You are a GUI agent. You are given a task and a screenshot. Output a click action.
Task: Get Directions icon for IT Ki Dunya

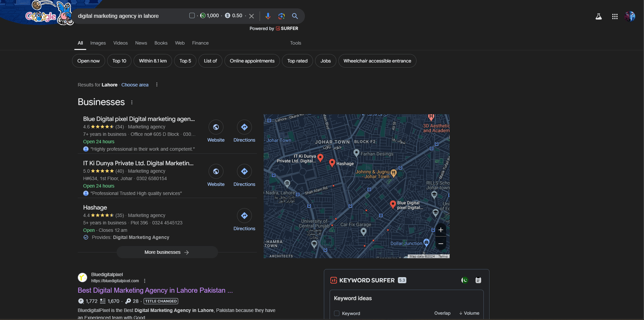pyautogui.click(x=244, y=171)
